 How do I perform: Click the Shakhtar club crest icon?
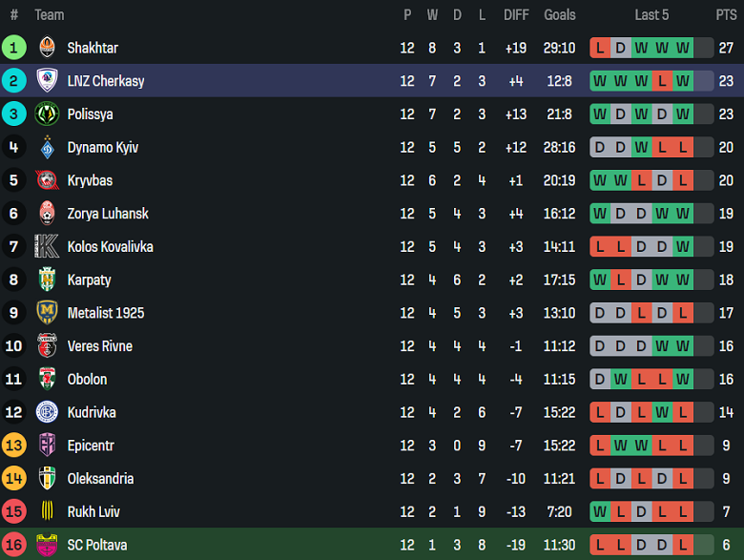point(47,48)
